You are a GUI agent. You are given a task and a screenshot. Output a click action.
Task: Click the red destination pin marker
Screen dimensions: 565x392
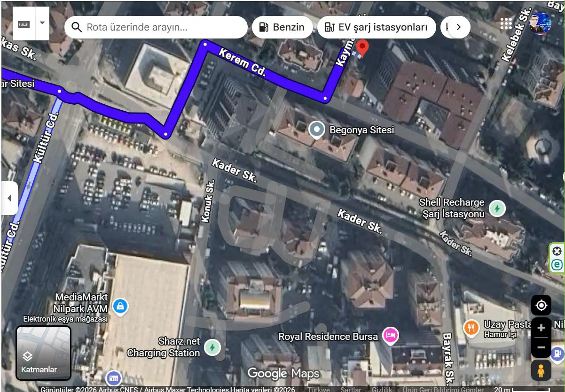362,48
